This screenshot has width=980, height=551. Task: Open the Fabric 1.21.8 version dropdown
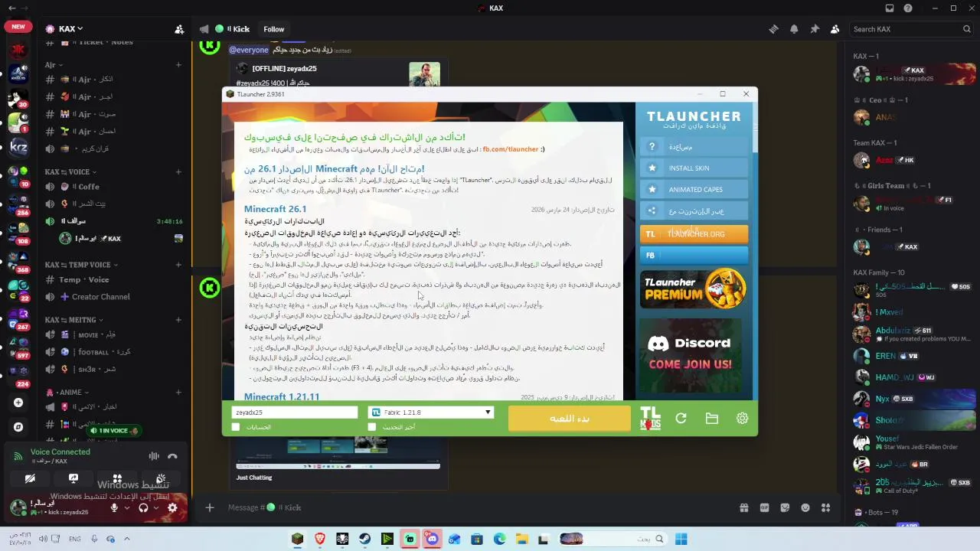[x=430, y=412]
